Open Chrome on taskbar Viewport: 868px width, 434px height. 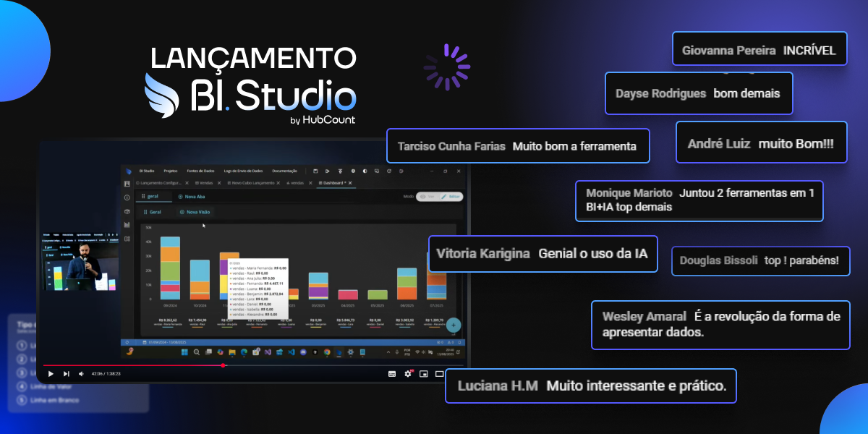point(327,352)
